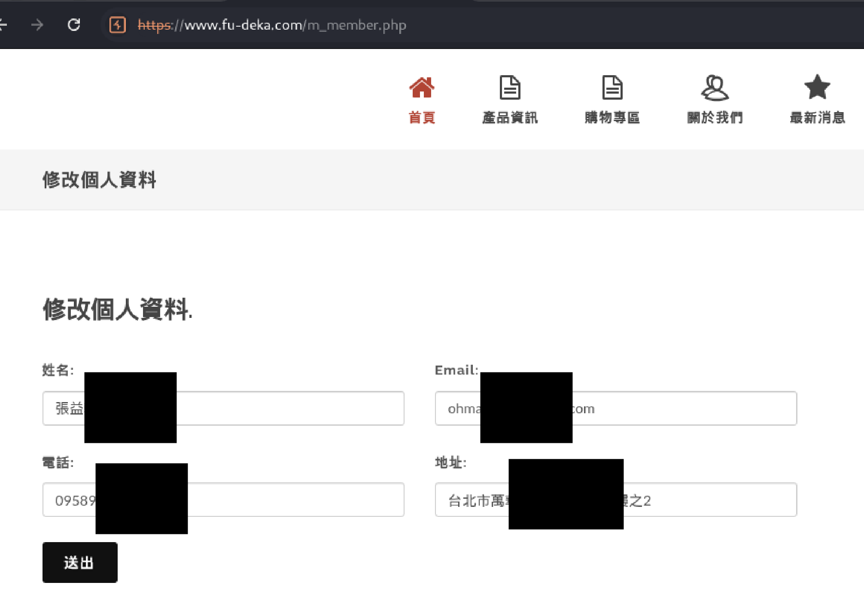Click the 電話: label

[58, 463]
